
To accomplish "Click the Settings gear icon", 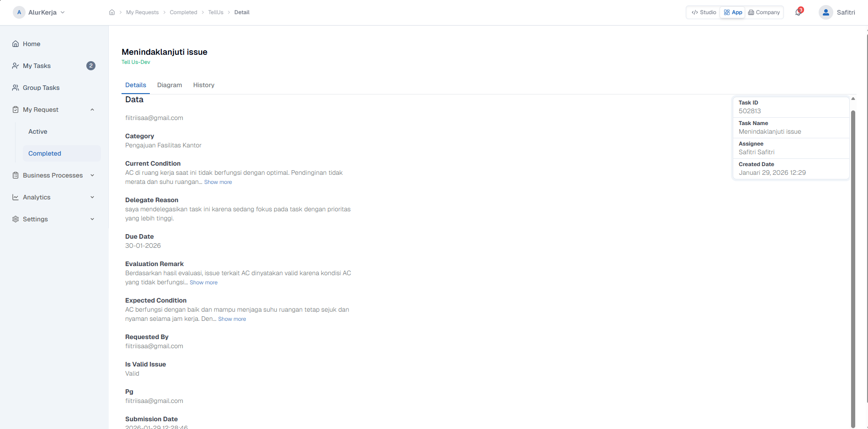I will pos(16,219).
